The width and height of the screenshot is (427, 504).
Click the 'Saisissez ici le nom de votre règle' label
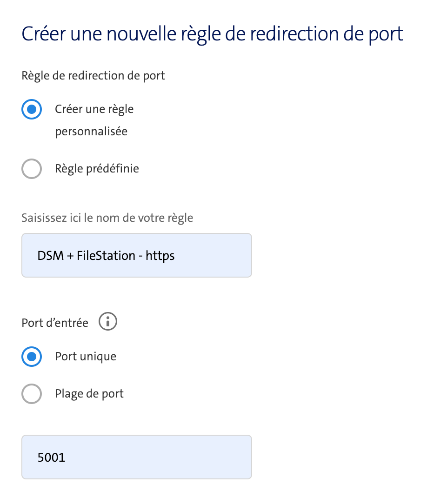107,218
